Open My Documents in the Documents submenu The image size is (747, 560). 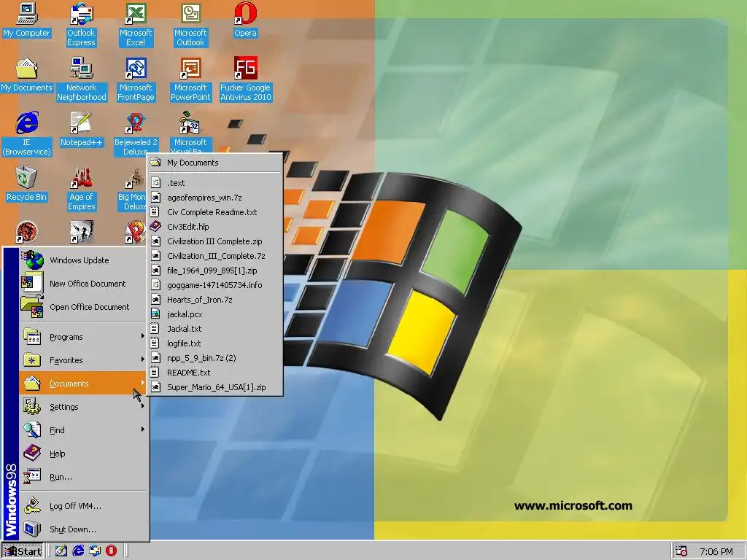point(215,163)
